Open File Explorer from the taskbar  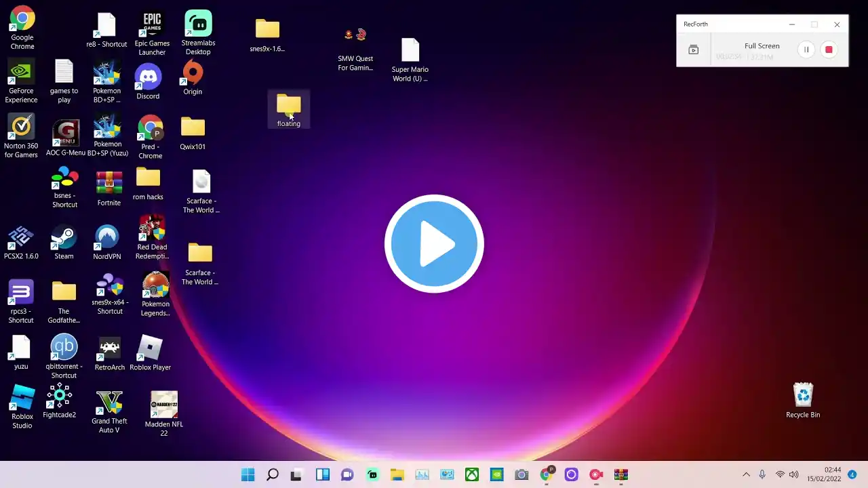click(397, 474)
